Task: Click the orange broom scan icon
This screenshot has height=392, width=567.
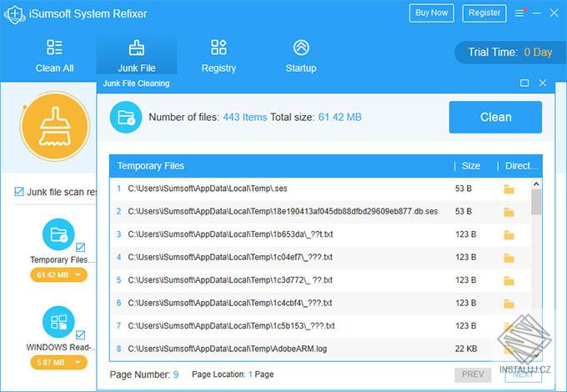Action: point(54,126)
